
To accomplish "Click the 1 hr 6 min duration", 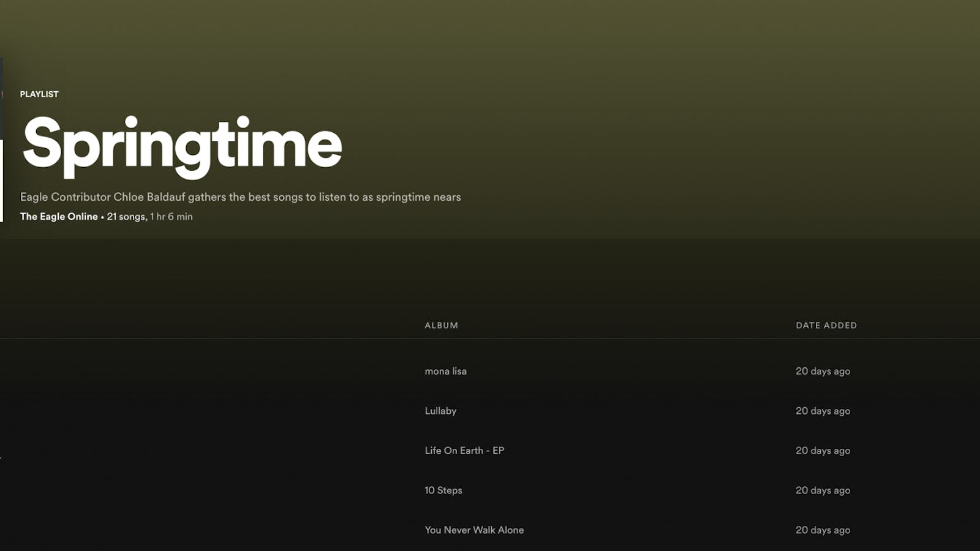I will click(171, 217).
